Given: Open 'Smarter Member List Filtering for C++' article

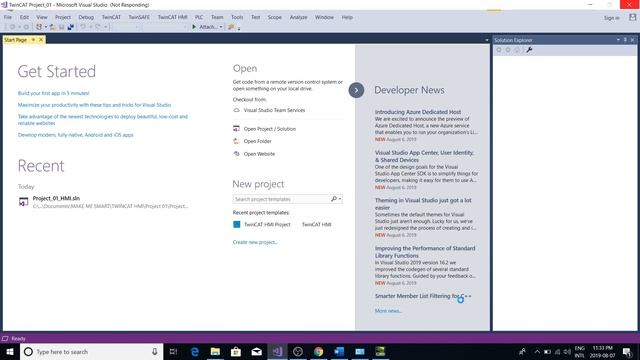Looking at the screenshot, I should [x=423, y=296].
